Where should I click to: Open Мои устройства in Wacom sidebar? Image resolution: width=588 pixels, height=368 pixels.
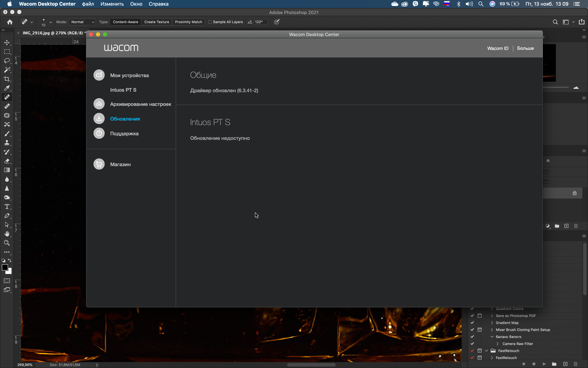129,76
